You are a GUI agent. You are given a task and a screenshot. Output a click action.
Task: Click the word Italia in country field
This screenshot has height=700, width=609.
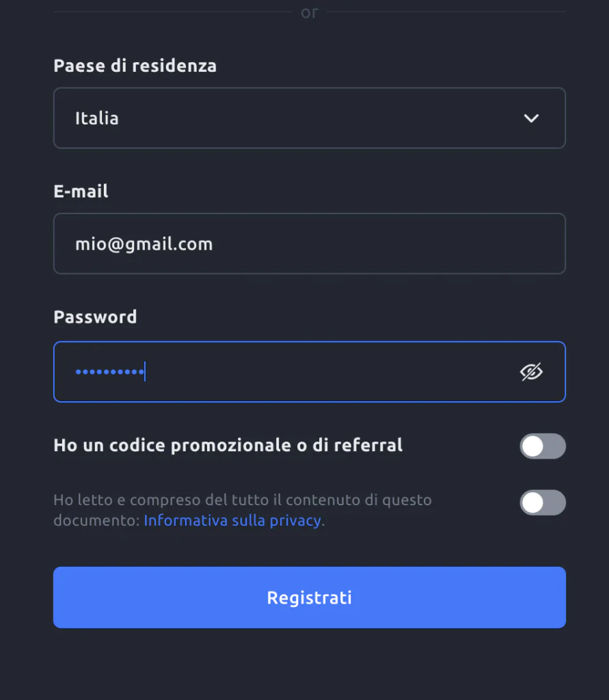point(96,118)
